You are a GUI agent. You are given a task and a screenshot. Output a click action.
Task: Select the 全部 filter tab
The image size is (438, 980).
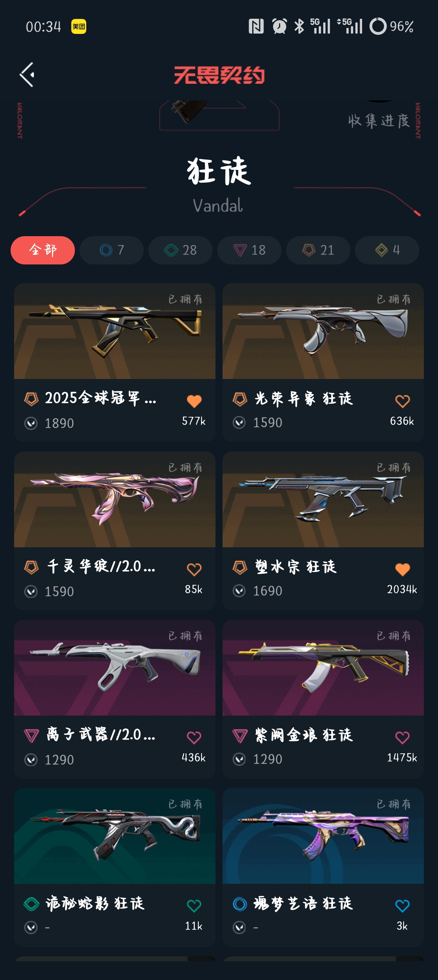43,250
